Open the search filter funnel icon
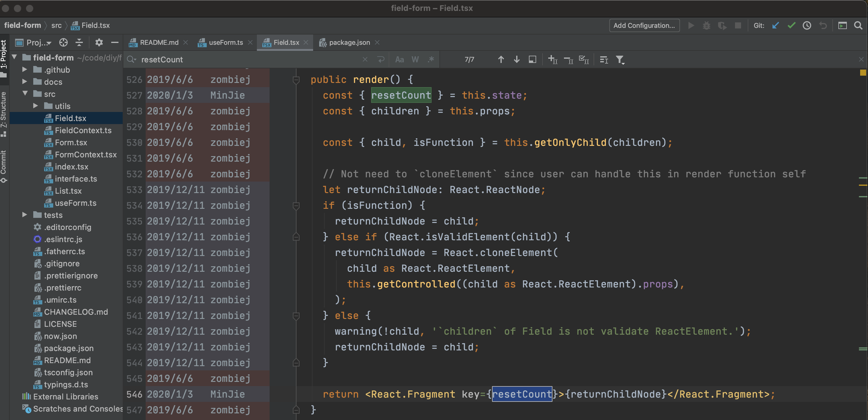Image resolution: width=868 pixels, height=420 pixels. (620, 59)
